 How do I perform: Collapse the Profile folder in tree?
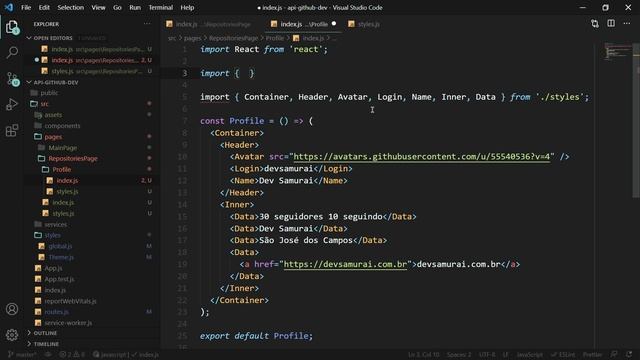61,169
